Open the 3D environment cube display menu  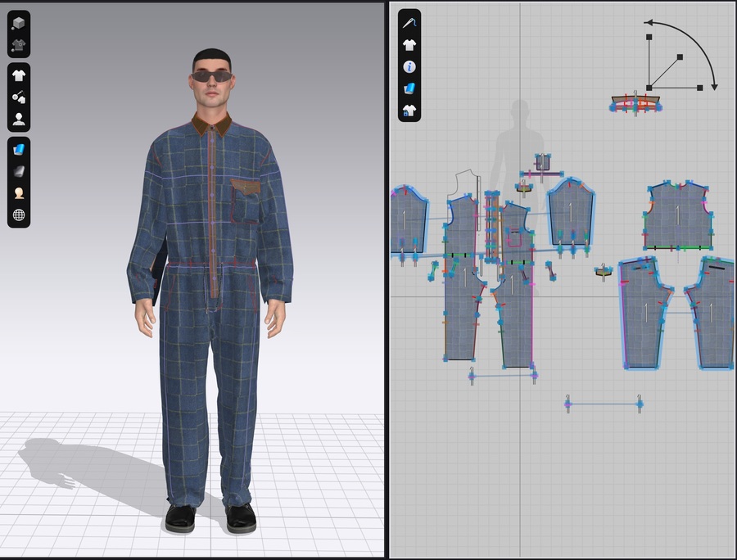(x=19, y=23)
